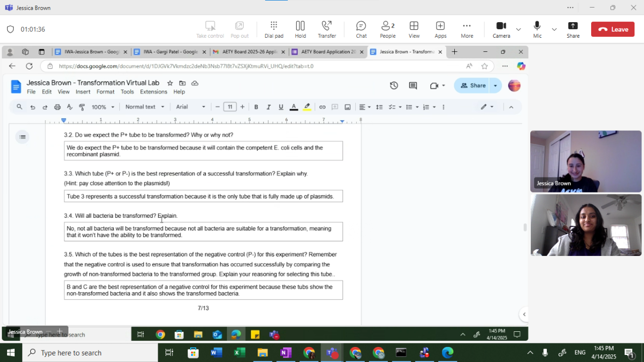Click the Docs Share button
This screenshot has height=362, width=644.
(x=473, y=85)
